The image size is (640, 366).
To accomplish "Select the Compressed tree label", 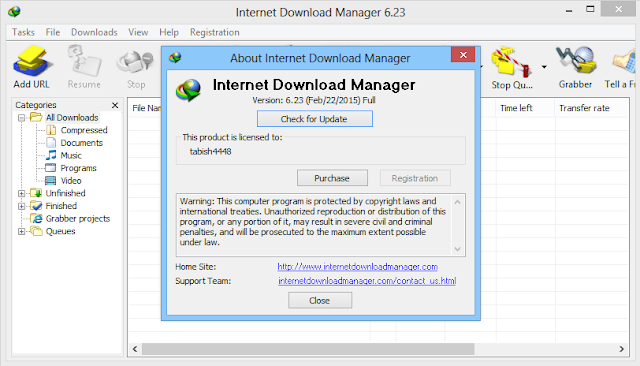I will pos(84,130).
